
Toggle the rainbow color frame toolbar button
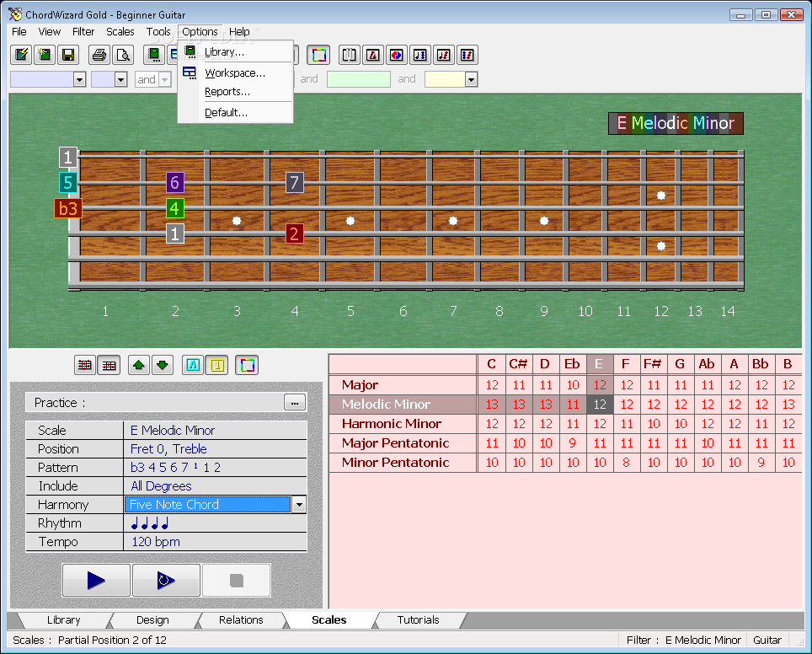click(318, 55)
